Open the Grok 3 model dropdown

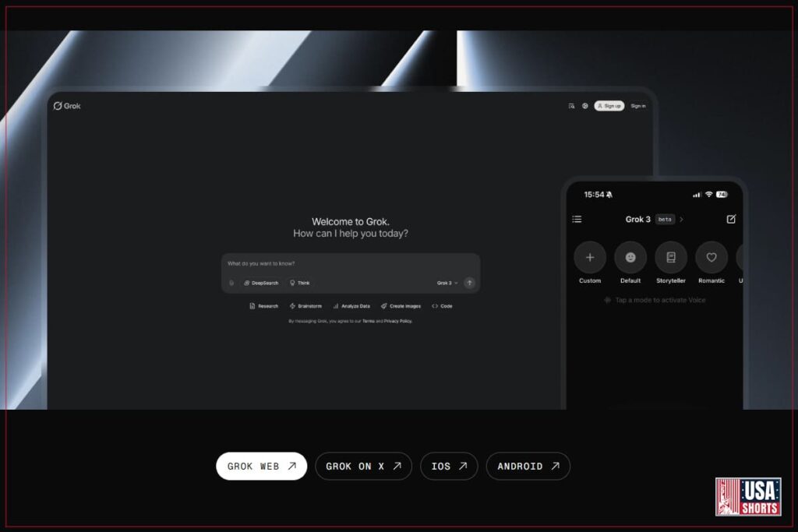click(447, 283)
